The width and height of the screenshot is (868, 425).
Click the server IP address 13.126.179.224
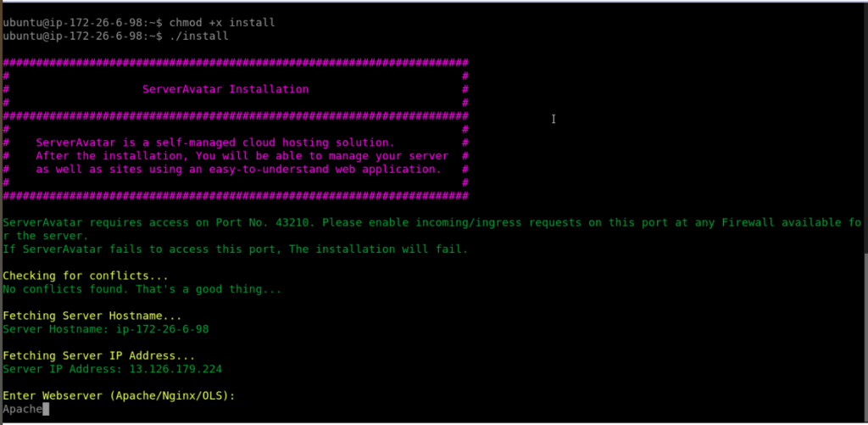coord(175,369)
